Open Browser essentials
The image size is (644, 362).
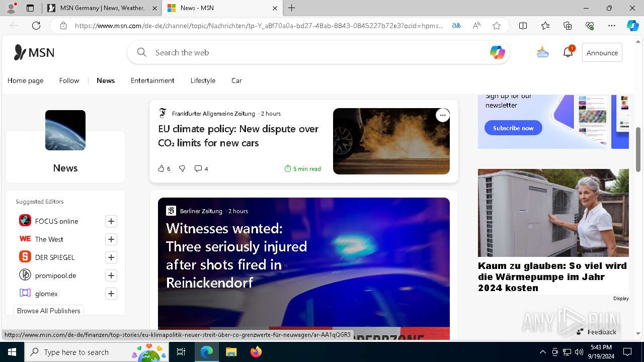pos(590,26)
